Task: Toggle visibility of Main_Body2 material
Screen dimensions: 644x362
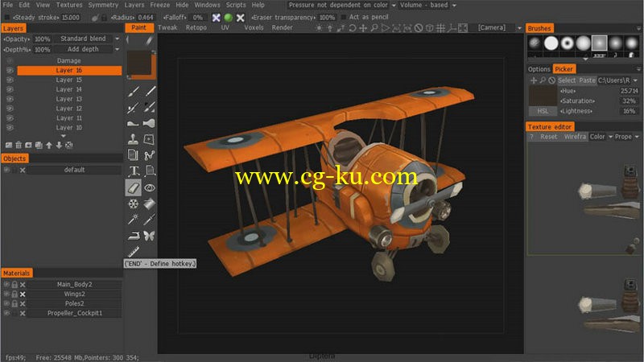Action: point(6,284)
